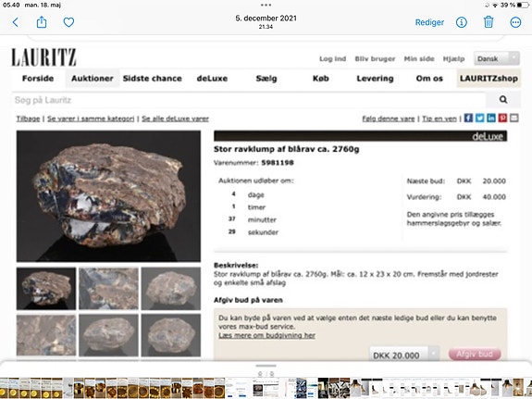Click the Vurdering value 40.000
532x399 pixels.
[494, 197]
